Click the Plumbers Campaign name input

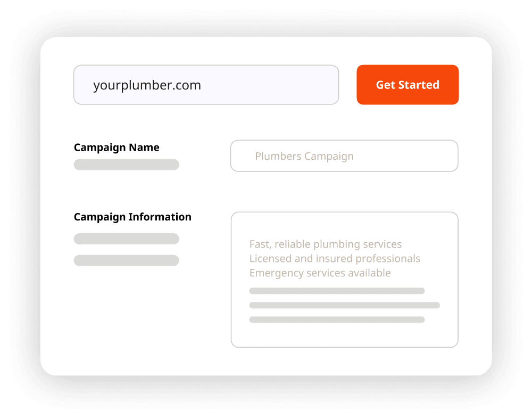point(344,155)
